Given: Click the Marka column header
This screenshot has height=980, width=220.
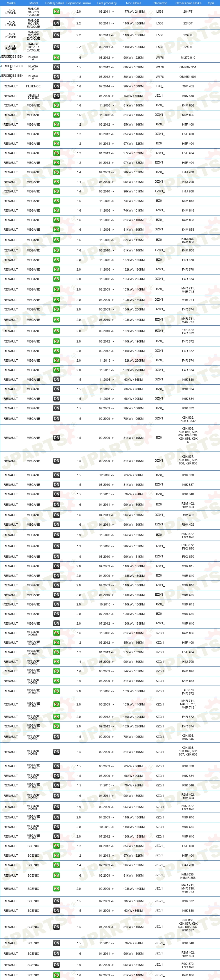Looking at the screenshot, I should (x=11, y=3).
